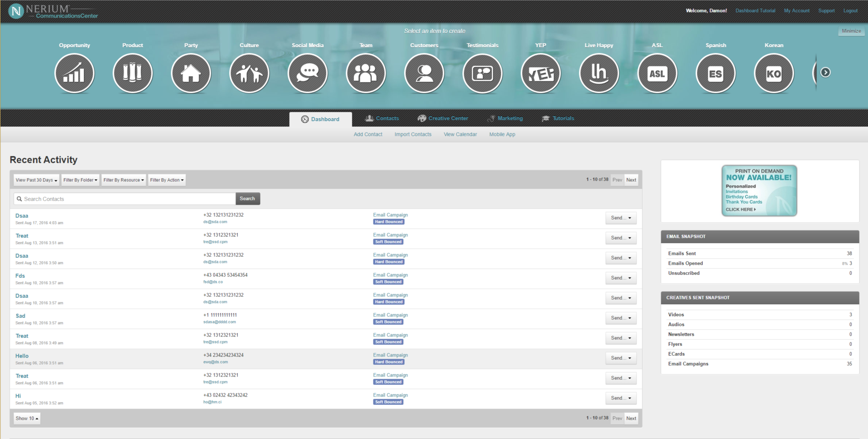Open the Culture family icon

pos(249,73)
